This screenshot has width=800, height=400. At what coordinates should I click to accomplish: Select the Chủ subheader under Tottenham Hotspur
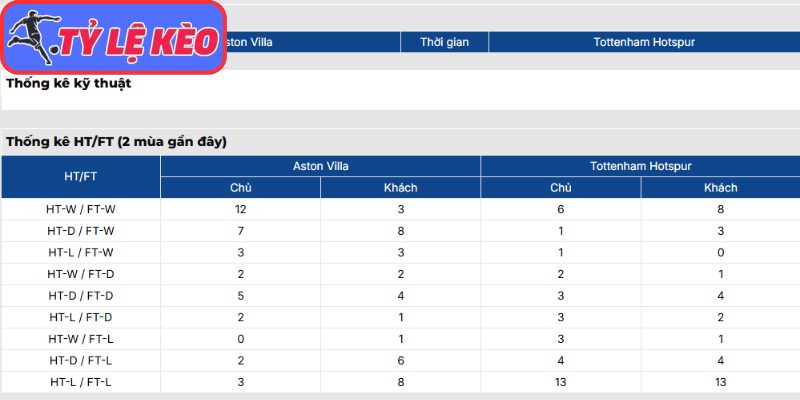click(561, 188)
